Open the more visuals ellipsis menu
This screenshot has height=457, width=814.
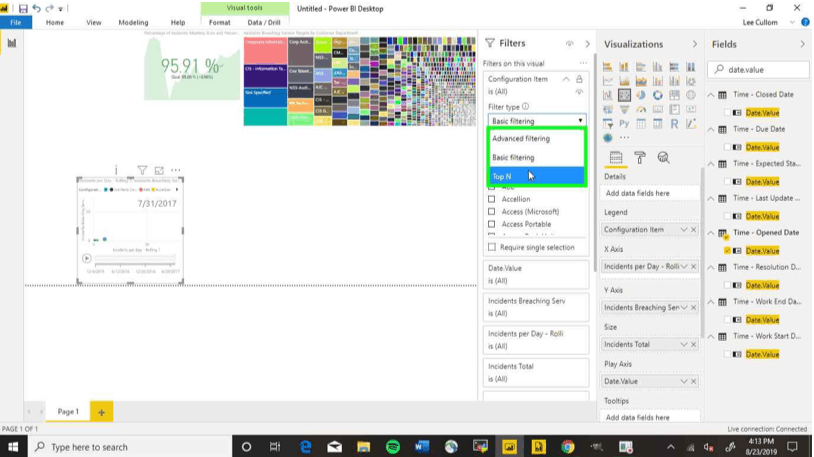(x=625, y=138)
